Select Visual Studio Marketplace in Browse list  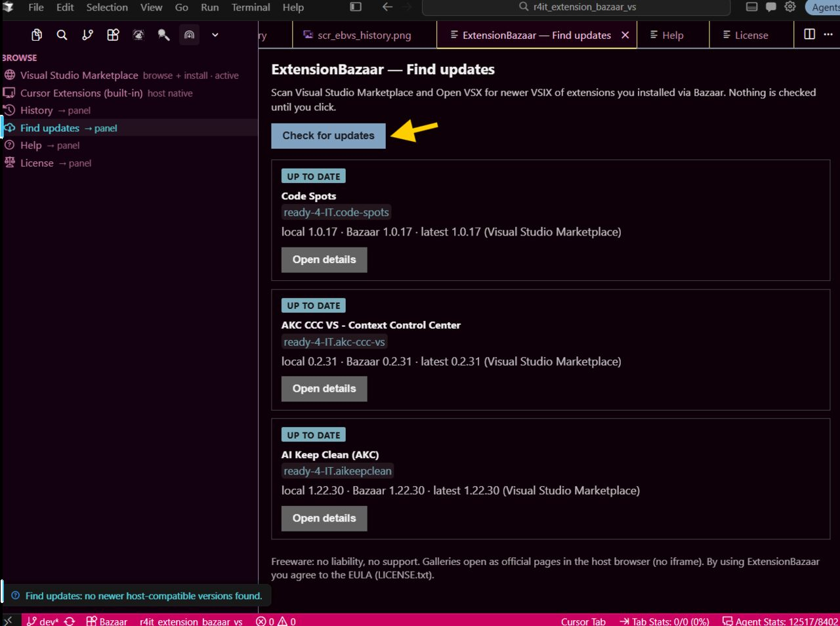tap(129, 75)
